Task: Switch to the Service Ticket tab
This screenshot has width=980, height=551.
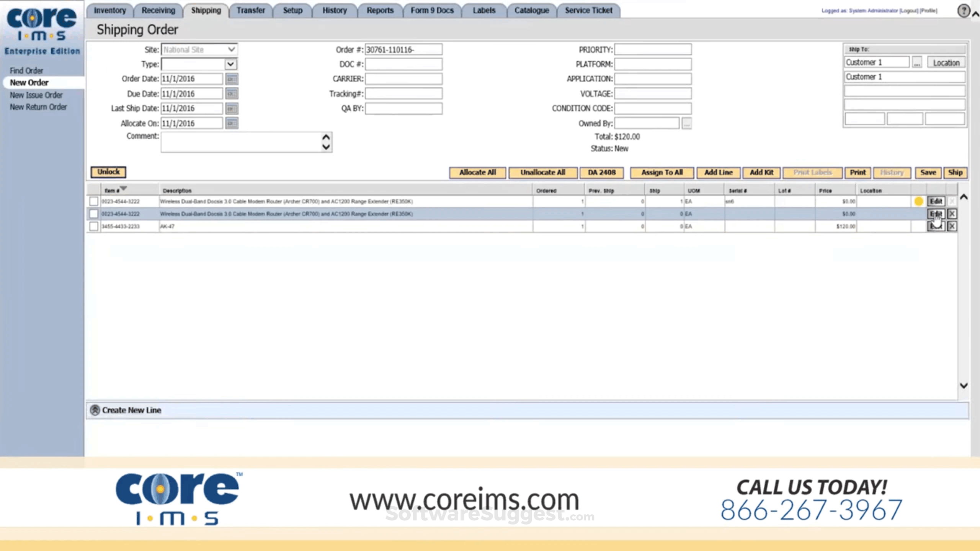Action: (x=588, y=10)
